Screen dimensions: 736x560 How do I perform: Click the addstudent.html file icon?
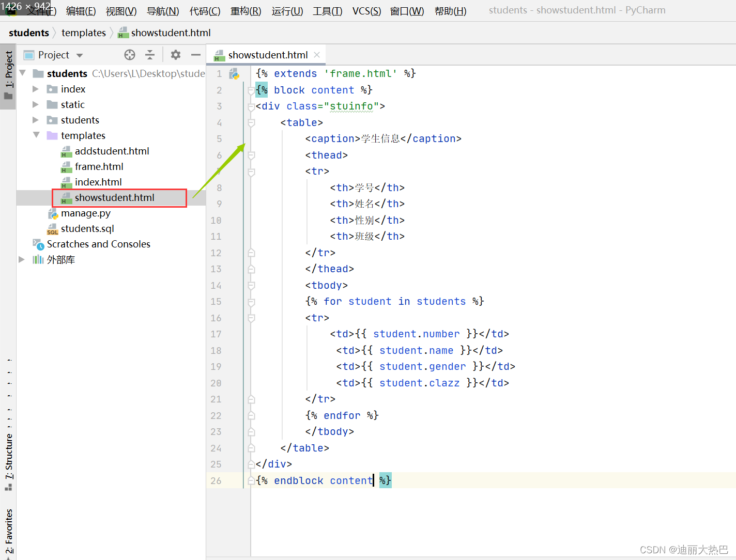point(66,151)
